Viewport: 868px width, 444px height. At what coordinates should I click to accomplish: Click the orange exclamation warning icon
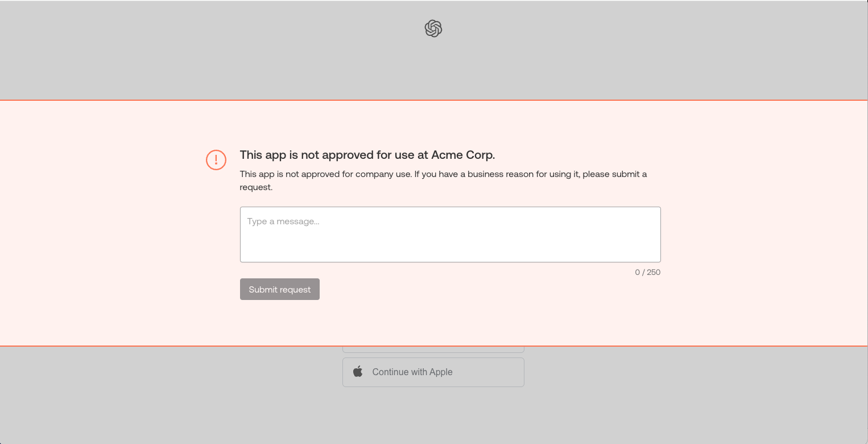[x=216, y=160]
